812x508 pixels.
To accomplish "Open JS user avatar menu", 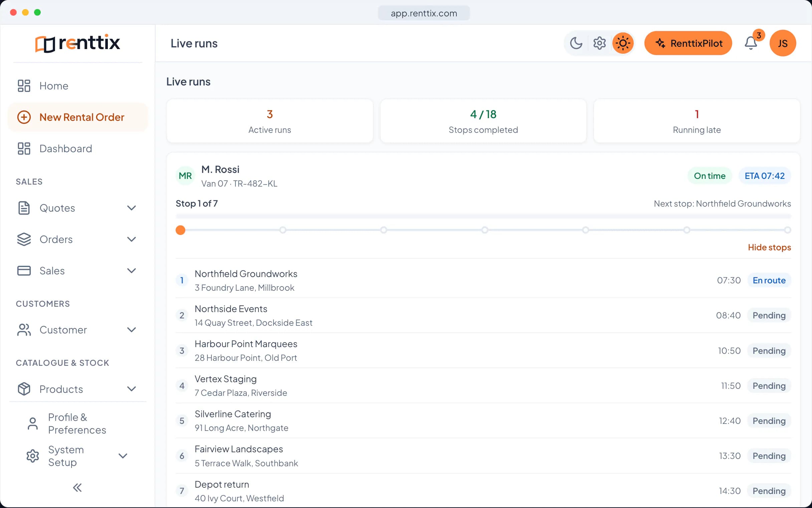I will tap(782, 43).
